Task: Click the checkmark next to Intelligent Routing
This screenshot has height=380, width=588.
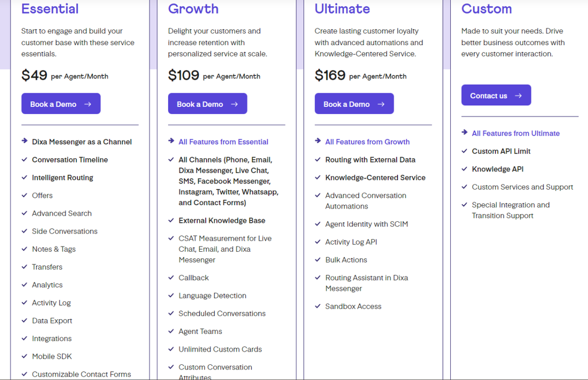Action: click(24, 177)
